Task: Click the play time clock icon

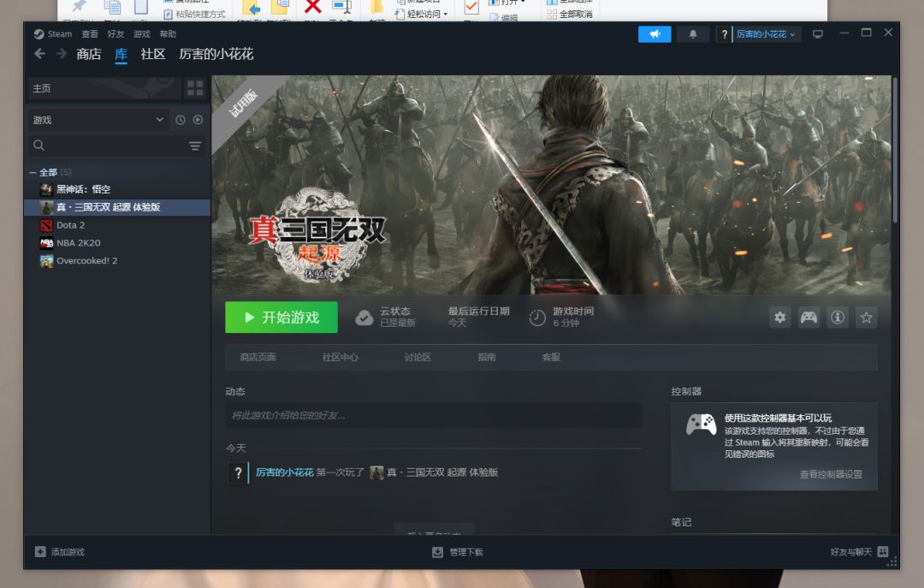Action: click(536, 318)
